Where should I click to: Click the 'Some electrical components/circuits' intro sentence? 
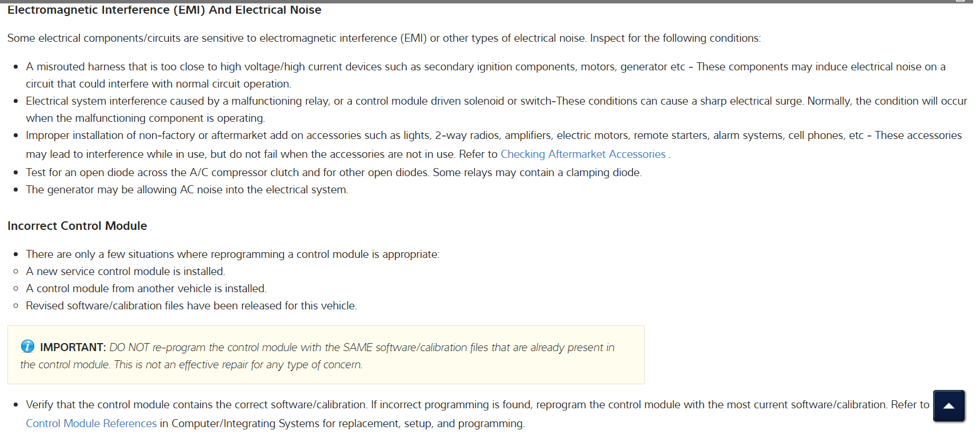coord(383,38)
